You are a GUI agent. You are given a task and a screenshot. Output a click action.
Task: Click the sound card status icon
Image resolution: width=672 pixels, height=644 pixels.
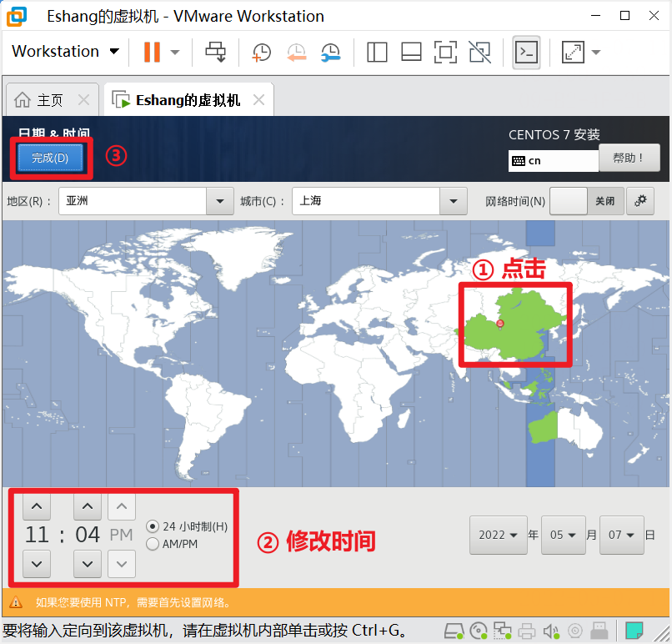pos(551,631)
